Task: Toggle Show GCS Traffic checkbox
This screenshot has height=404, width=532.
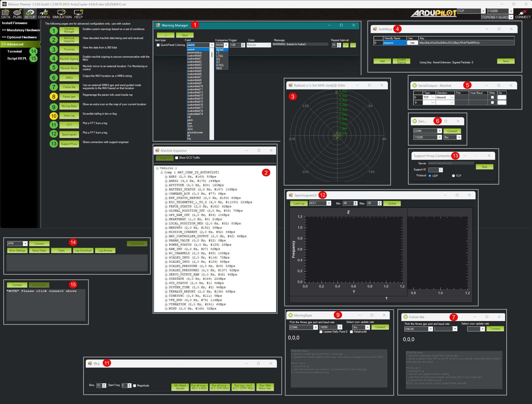Action: click(176, 158)
